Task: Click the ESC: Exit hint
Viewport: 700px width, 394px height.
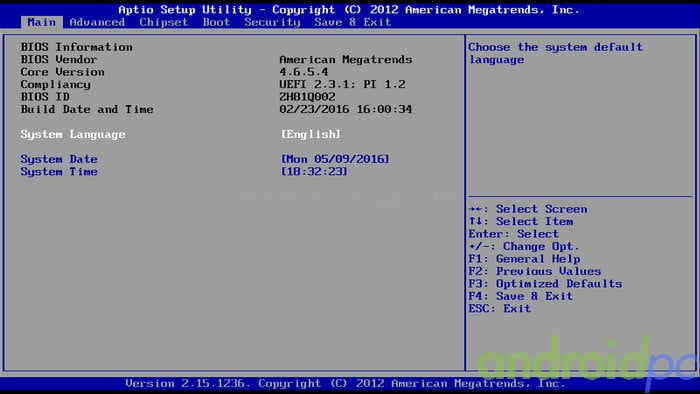Action: [500, 309]
